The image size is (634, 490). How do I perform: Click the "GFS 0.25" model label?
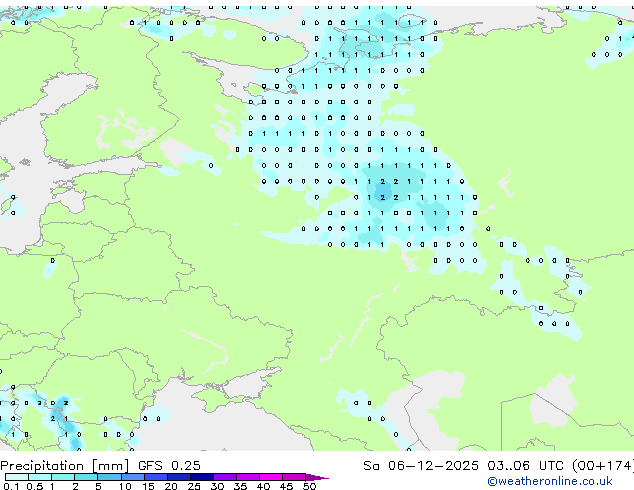(x=169, y=466)
